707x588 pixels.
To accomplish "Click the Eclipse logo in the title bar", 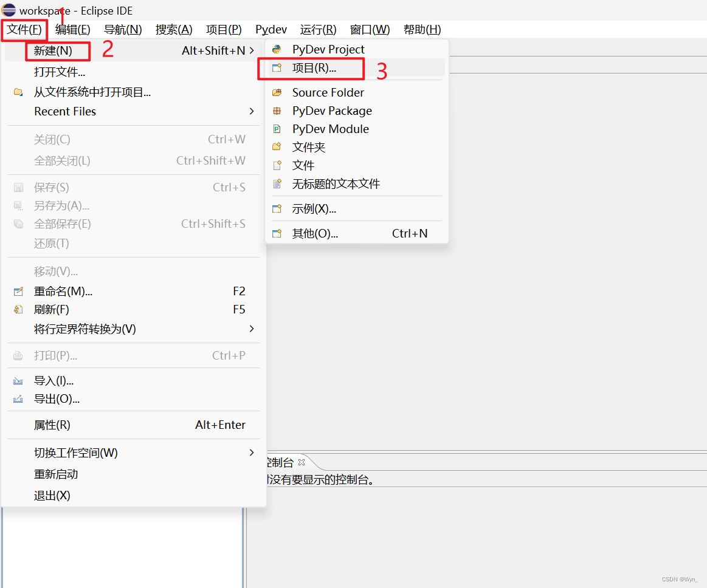I will pos(9,10).
